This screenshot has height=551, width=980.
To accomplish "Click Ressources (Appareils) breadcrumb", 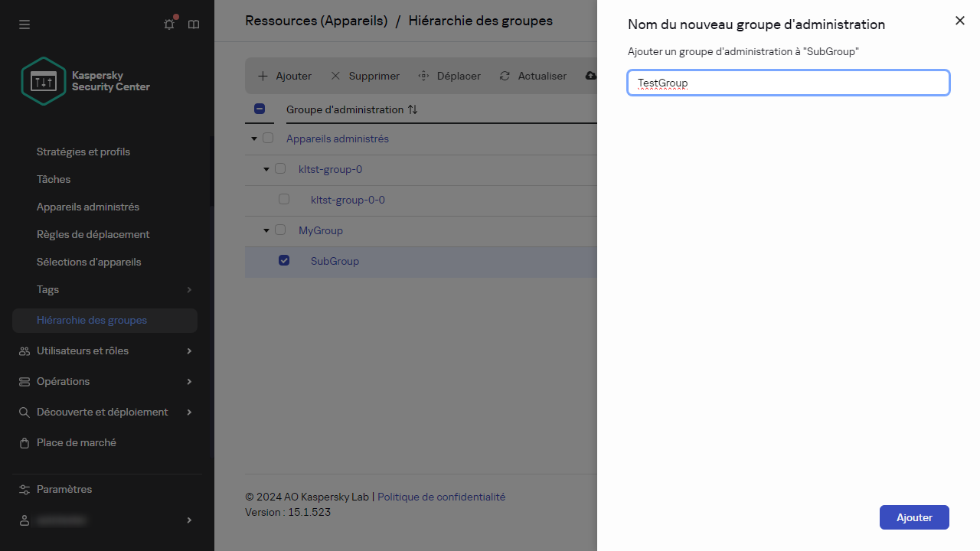I will click(x=316, y=21).
